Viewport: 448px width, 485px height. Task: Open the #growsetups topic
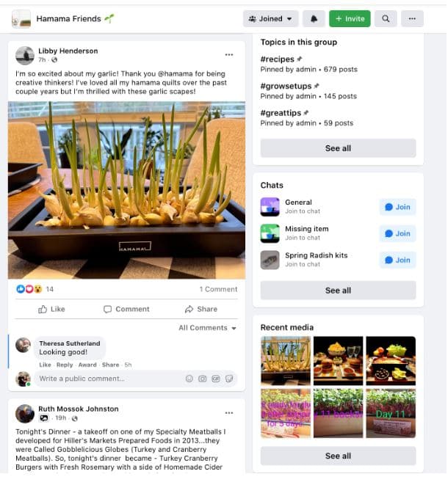coord(286,86)
